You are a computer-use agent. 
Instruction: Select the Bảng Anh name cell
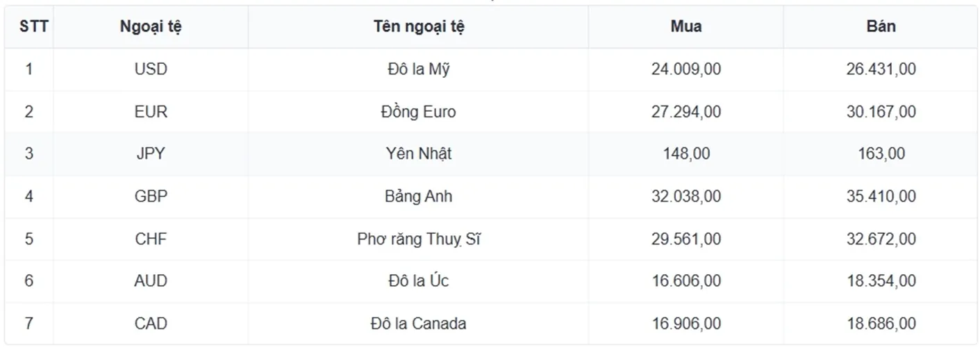coord(419,196)
